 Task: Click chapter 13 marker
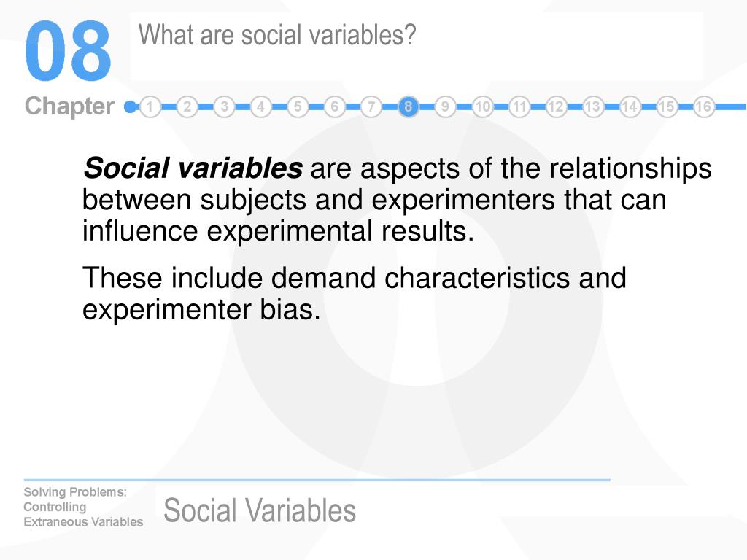tap(592, 106)
